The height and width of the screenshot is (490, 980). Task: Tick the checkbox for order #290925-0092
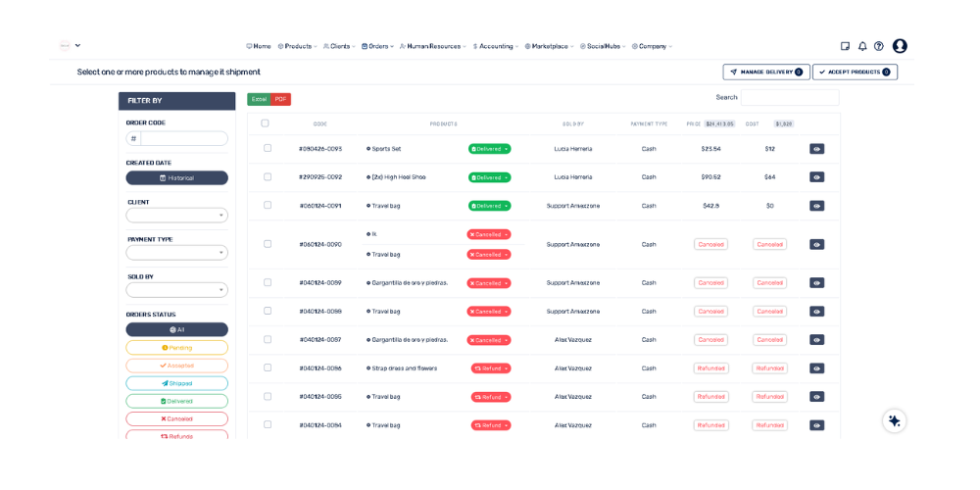click(268, 177)
